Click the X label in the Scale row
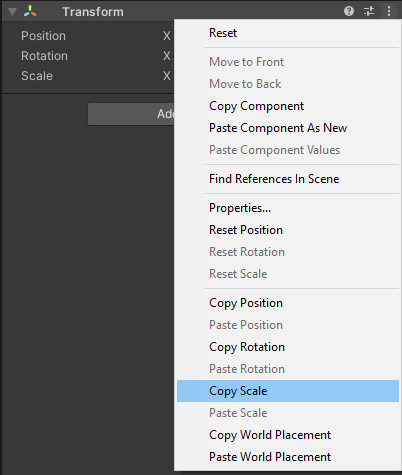The width and height of the screenshot is (402, 475). (x=167, y=76)
